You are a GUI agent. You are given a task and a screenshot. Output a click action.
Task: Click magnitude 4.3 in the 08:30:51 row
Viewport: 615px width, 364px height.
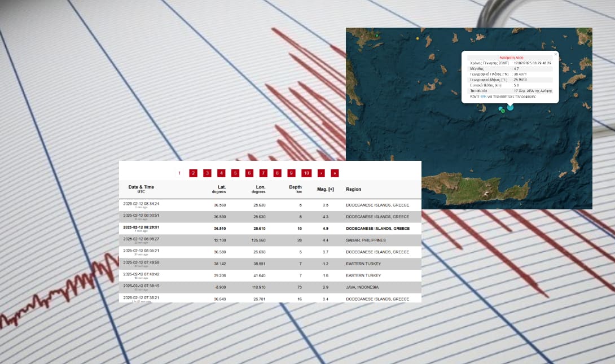326,217
